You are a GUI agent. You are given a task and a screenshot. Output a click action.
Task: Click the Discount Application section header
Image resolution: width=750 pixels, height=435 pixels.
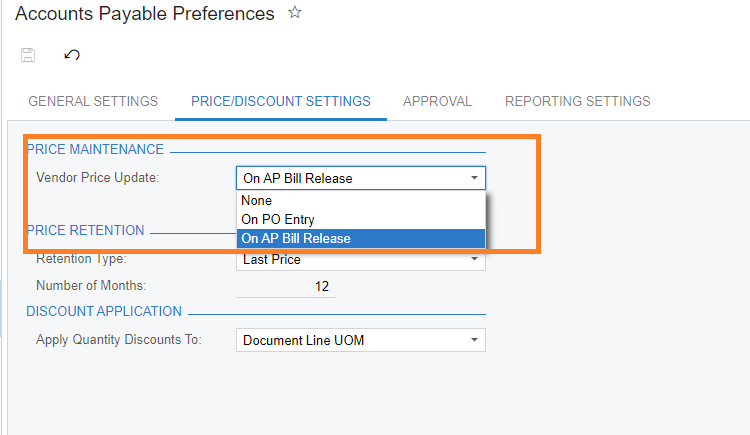click(x=104, y=311)
